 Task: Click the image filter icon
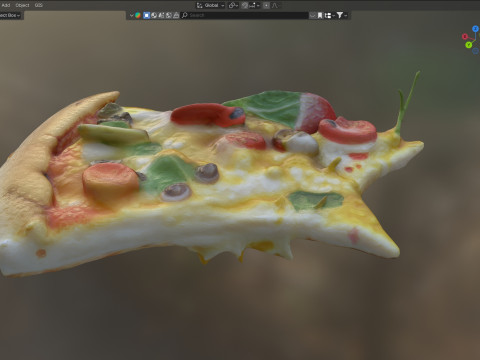point(169,15)
